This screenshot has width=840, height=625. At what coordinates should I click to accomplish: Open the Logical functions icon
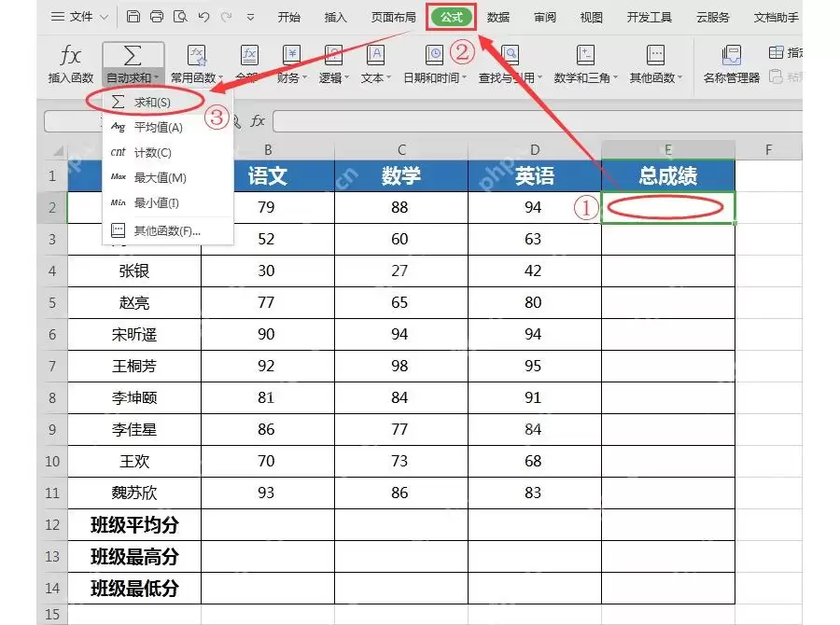pos(333,55)
